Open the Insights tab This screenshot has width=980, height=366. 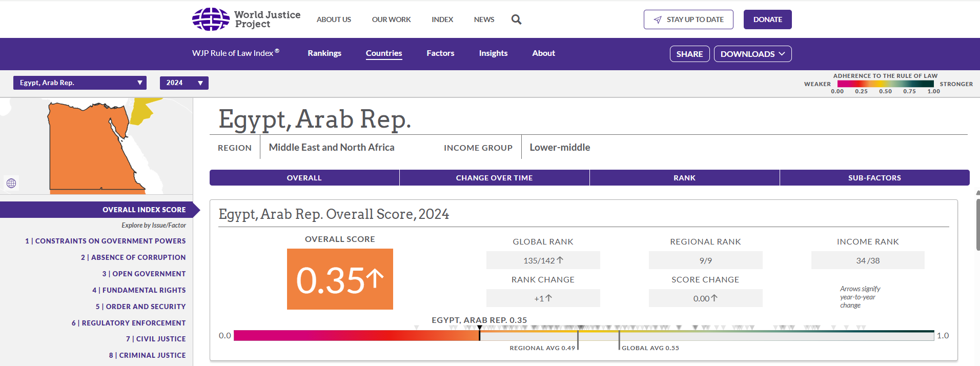pyautogui.click(x=493, y=53)
